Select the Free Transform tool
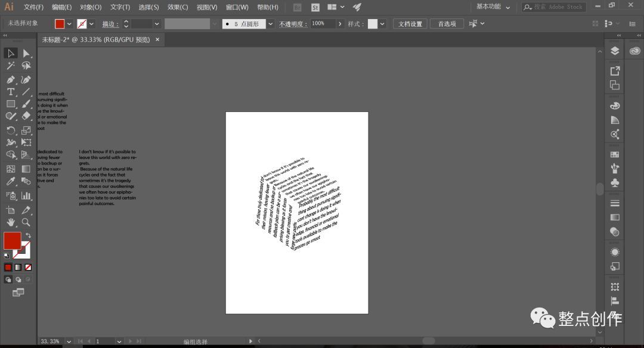The width and height of the screenshot is (644, 348). click(26, 142)
